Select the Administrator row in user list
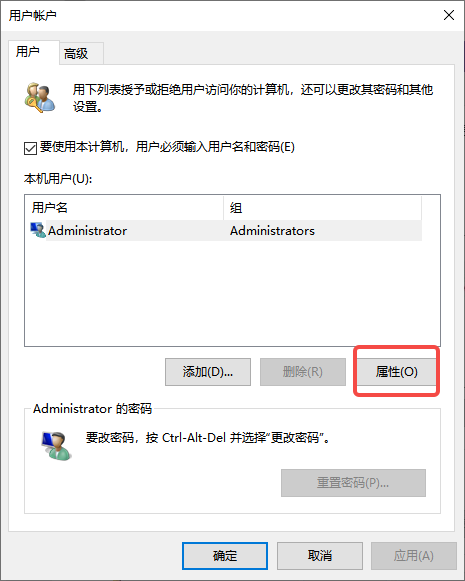This screenshot has width=465, height=581. pos(223,230)
